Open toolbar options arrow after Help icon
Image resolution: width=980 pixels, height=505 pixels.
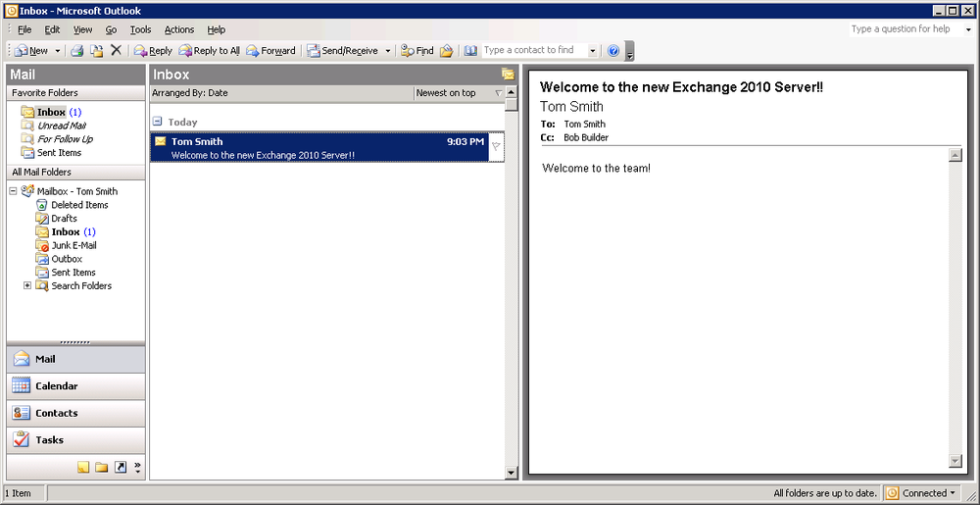(629, 51)
